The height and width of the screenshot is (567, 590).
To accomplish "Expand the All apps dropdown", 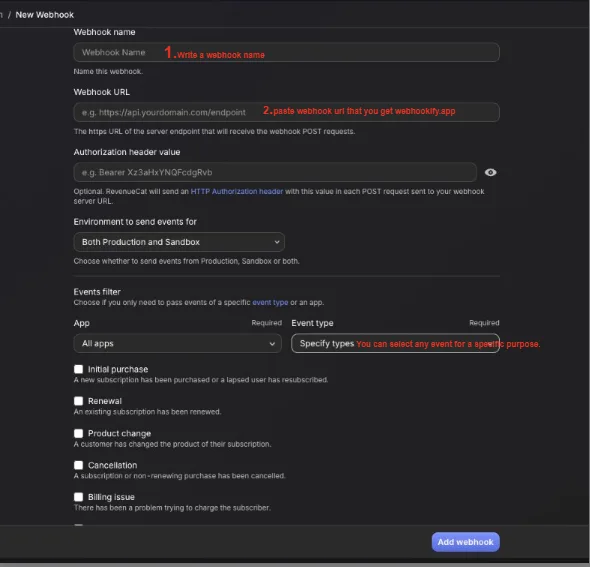I will [178, 344].
